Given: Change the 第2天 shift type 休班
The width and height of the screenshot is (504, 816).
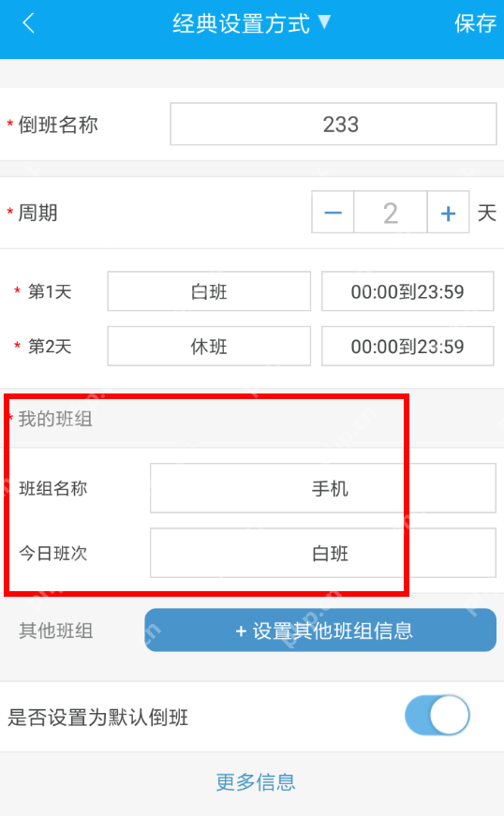Looking at the screenshot, I should (x=209, y=346).
